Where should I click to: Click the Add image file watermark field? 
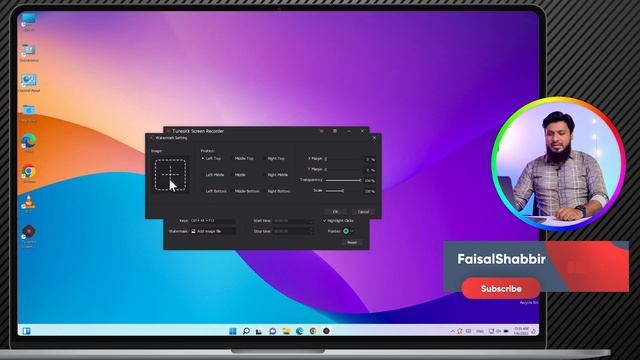coord(213,231)
